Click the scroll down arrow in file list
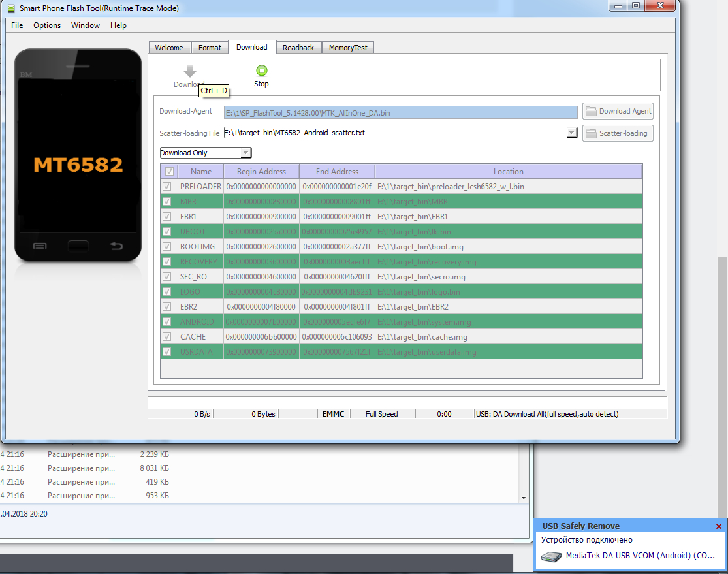 pyautogui.click(x=523, y=498)
